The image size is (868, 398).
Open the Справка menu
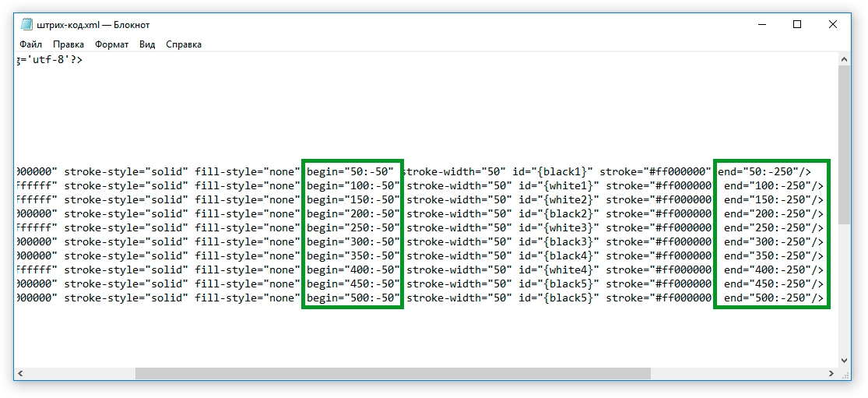[x=184, y=44]
